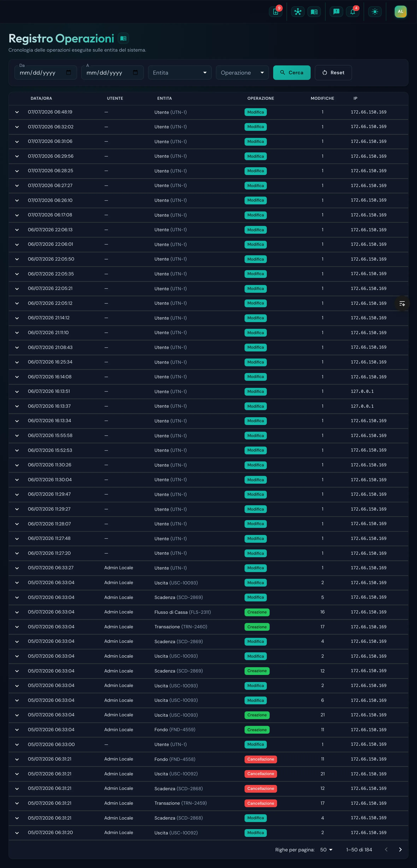Image resolution: width=417 pixels, height=868 pixels.
Task: Expand the Flusso di Cassa (FLS-2311) row
Action: click(17, 612)
